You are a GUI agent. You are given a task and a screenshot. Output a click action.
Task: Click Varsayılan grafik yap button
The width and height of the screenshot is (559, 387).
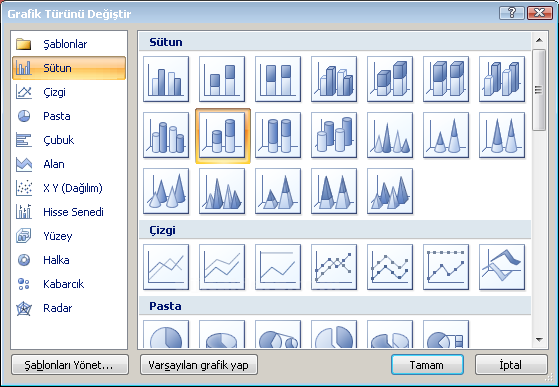coord(199,365)
